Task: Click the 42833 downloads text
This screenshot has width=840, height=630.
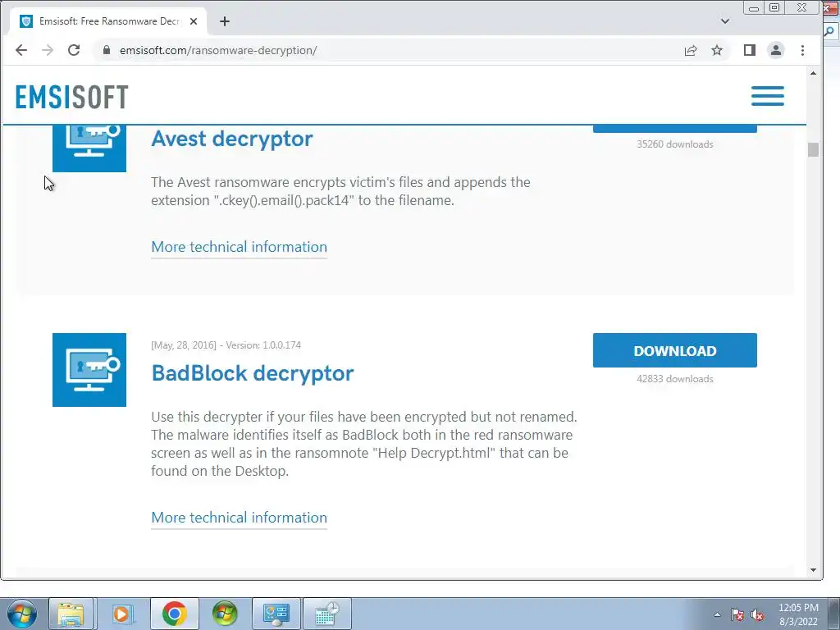Action: click(675, 379)
